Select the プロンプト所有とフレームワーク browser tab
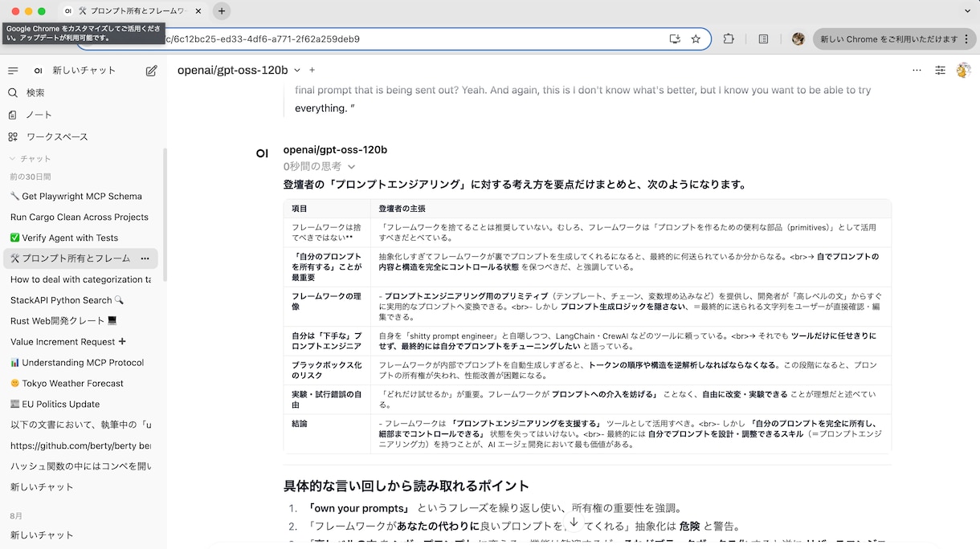Screen dimensions: 980x549 click(132, 11)
